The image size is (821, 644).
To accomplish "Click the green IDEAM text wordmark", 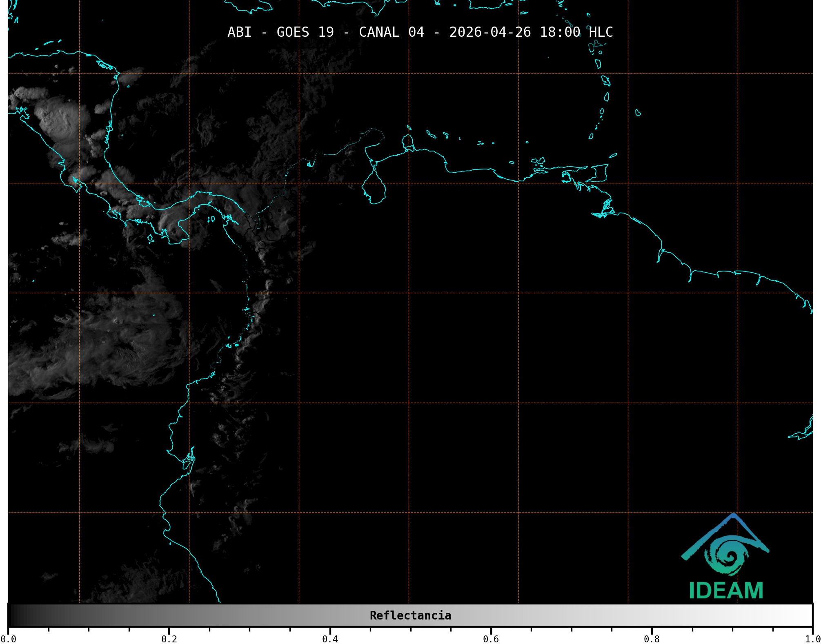I will coord(726,591).
